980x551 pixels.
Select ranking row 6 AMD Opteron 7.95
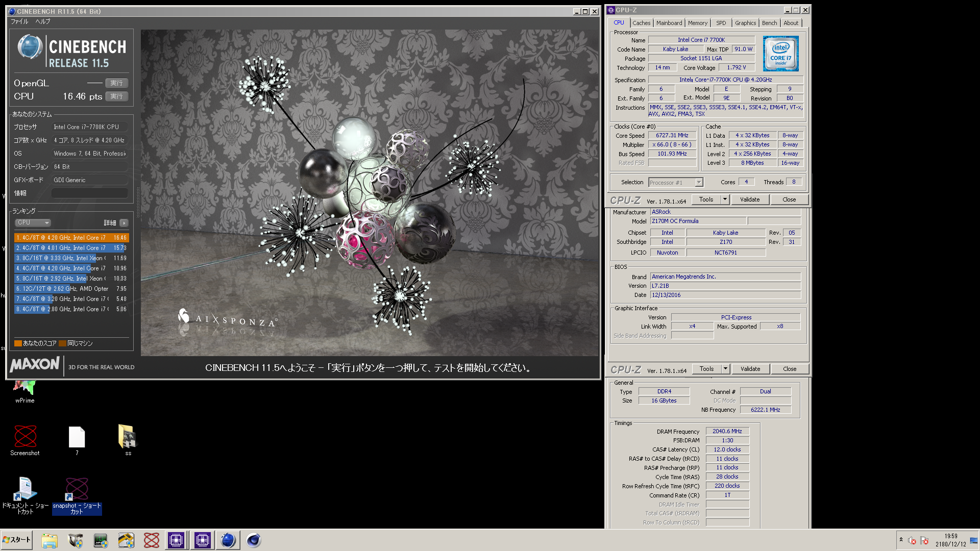click(x=71, y=289)
